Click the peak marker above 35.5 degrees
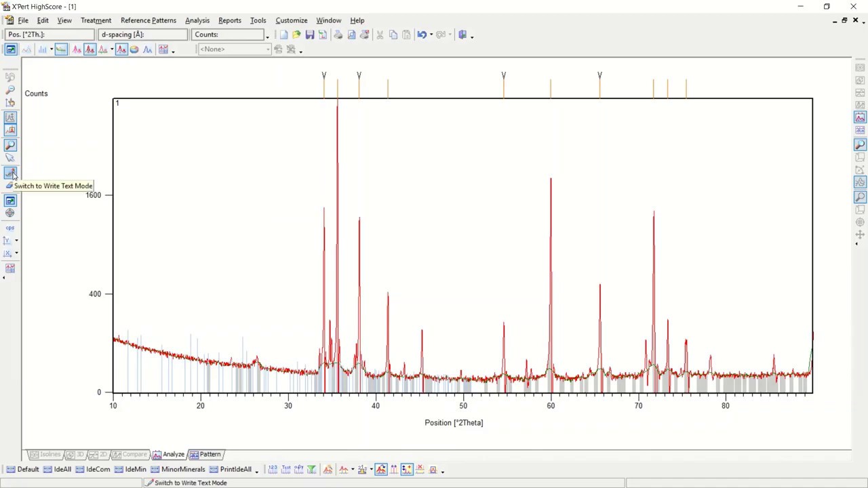868x488 pixels. coord(337,88)
